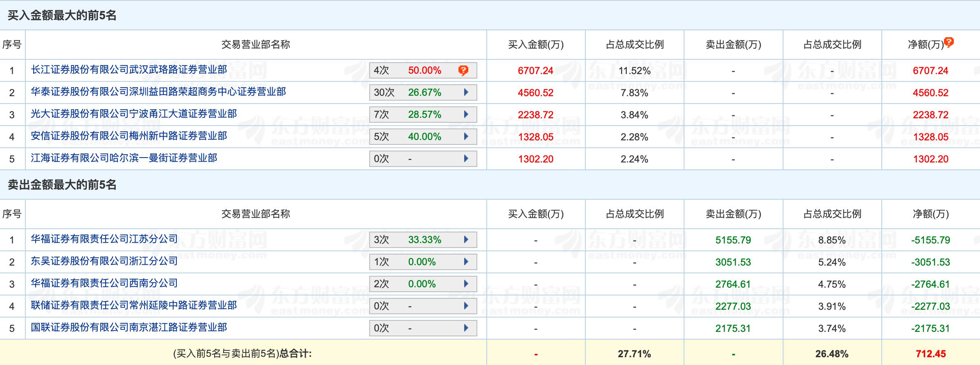This screenshot has height=365, width=980.
Task: Select the 5.24% ratio cell
Action: (x=832, y=262)
